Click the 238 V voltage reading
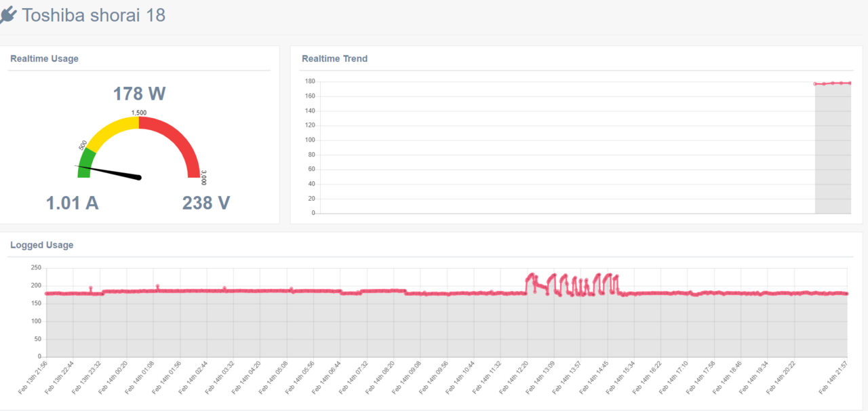 coord(206,203)
